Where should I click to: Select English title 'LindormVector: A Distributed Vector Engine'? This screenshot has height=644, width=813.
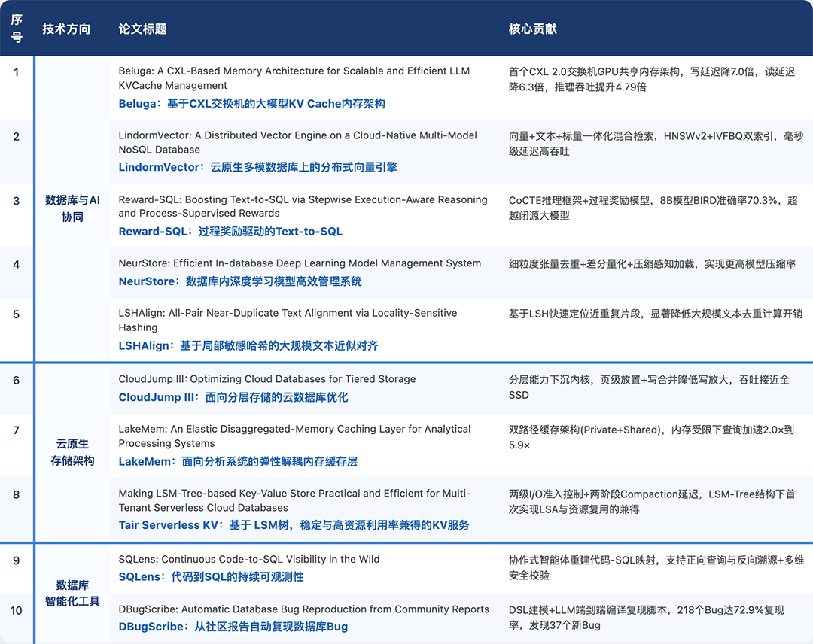(297, 142)
